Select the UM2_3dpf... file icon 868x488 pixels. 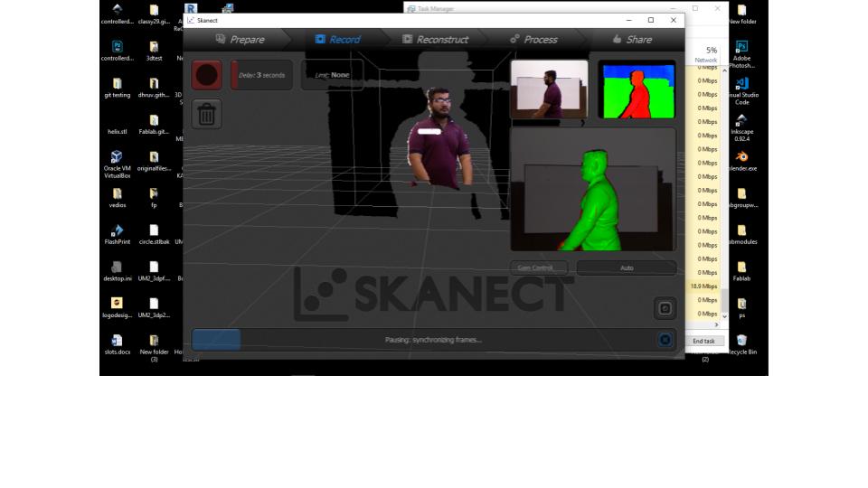[154, 271]
